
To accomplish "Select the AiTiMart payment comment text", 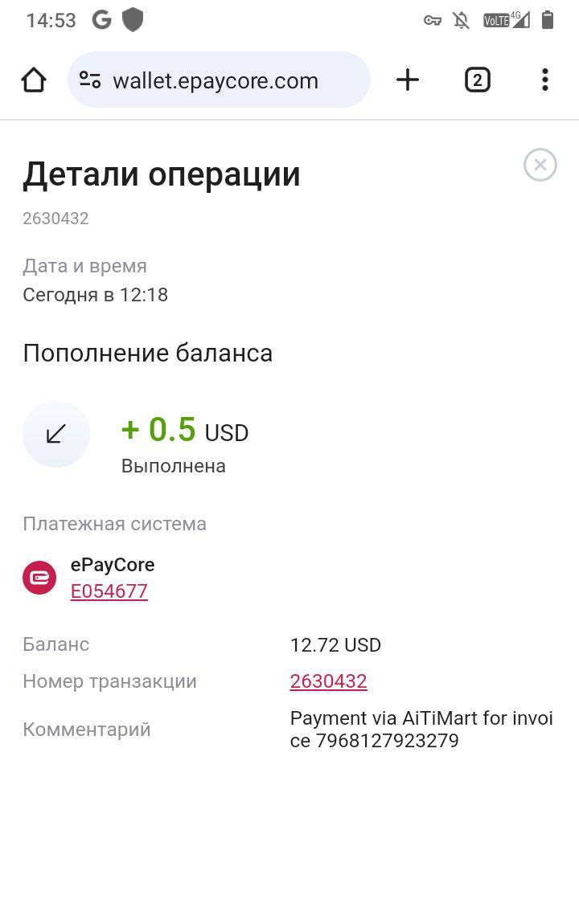I will 421,729.
